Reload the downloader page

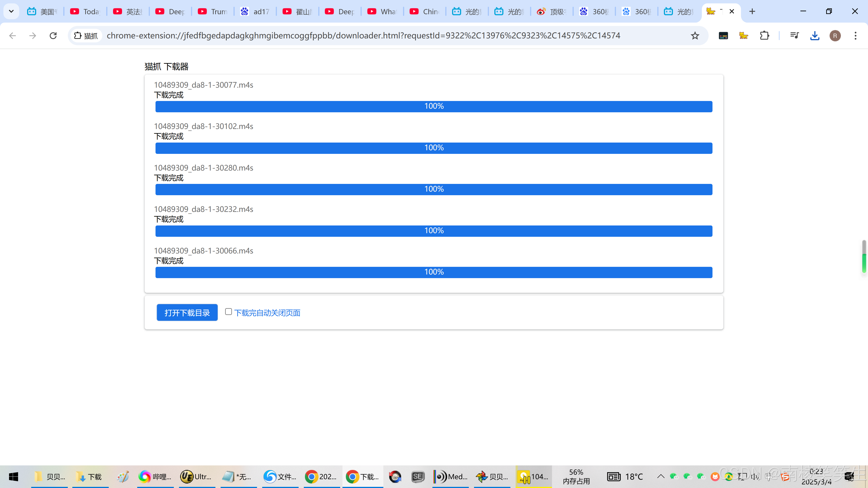[x=53, y=35]
